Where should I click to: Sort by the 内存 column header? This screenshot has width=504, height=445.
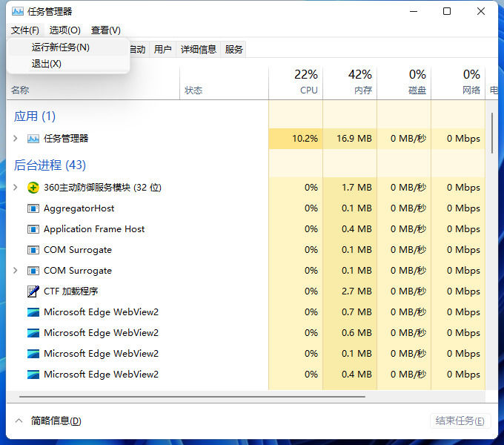350,82
